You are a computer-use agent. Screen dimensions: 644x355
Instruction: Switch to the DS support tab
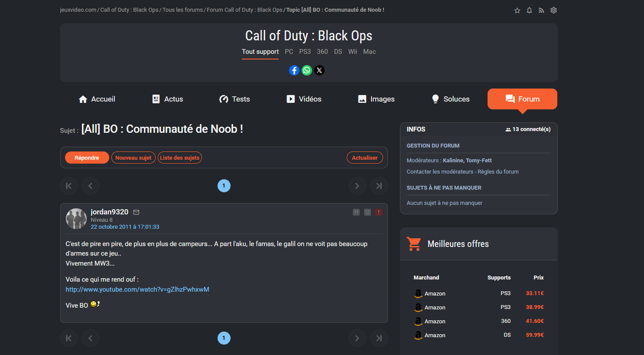point(338,52)
